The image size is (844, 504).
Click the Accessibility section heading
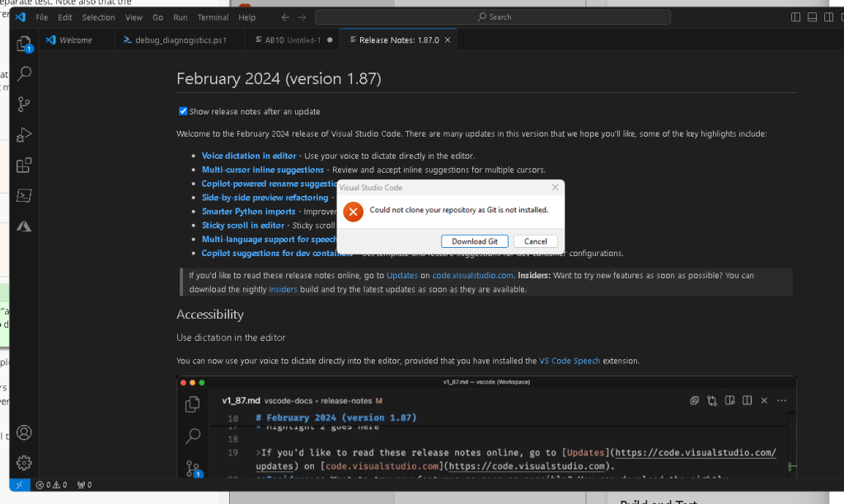[x=210, y=314]
